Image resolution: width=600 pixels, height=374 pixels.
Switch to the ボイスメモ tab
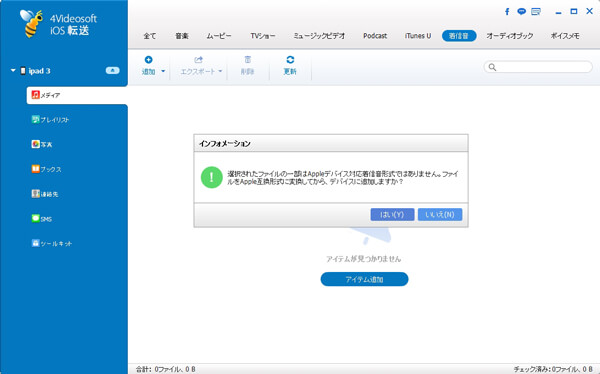point(565,36)
